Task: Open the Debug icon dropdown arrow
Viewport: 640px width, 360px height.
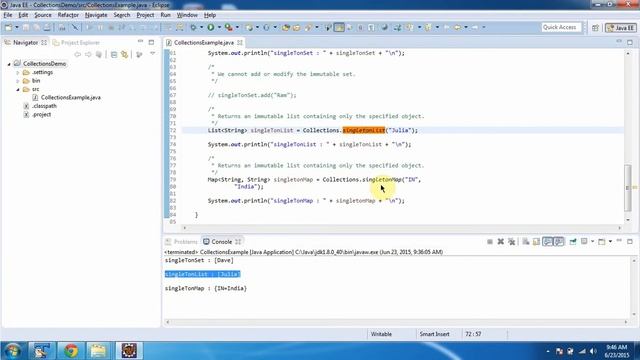Action: click(201, 27)
